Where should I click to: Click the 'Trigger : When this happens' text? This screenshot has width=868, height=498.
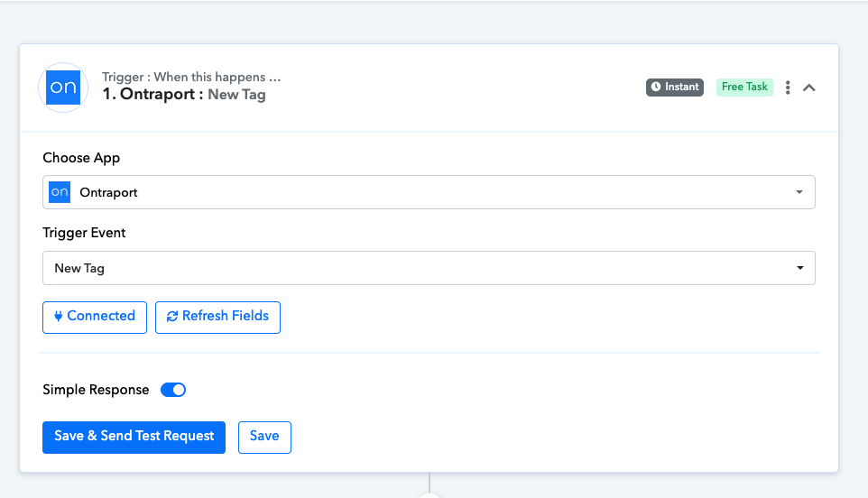(x=191, y=77)
